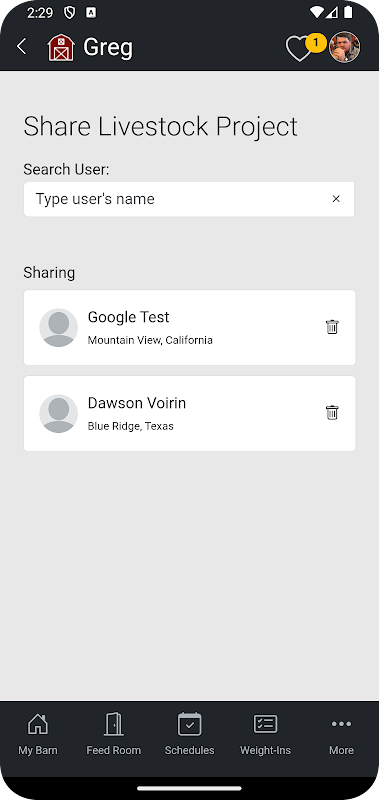The width and height of the screenshot is (379, 800).
Task: Open the heart favorites notification icon
Action: click(x=298, y=49)
